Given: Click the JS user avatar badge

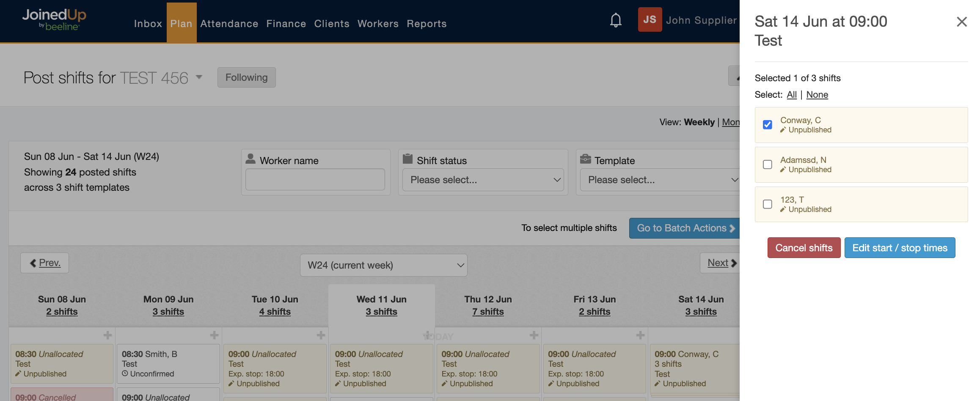Looking at the screenshot, I should (650, 19).
